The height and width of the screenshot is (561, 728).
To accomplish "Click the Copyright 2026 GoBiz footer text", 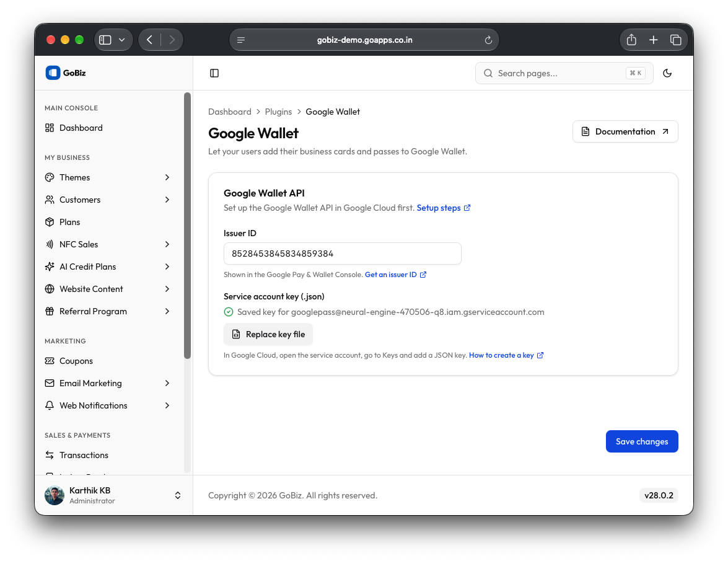I will pyautogui.click(x=293, y=495).
